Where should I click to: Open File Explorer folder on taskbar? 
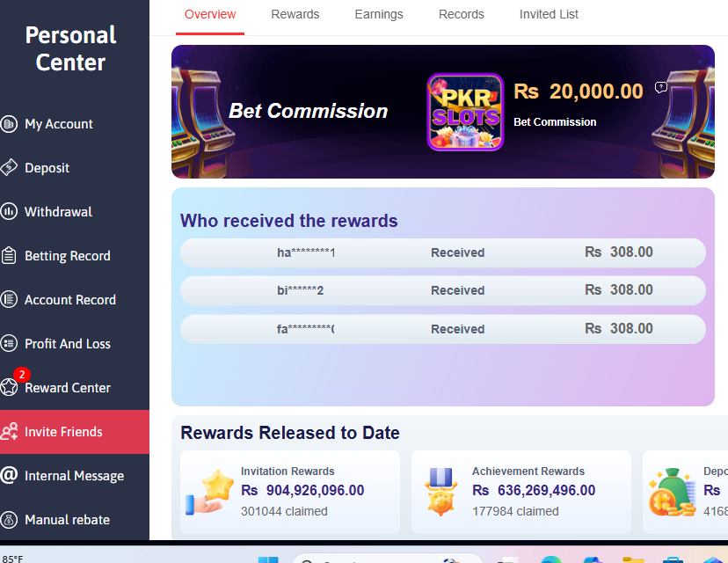coord(633,559)
